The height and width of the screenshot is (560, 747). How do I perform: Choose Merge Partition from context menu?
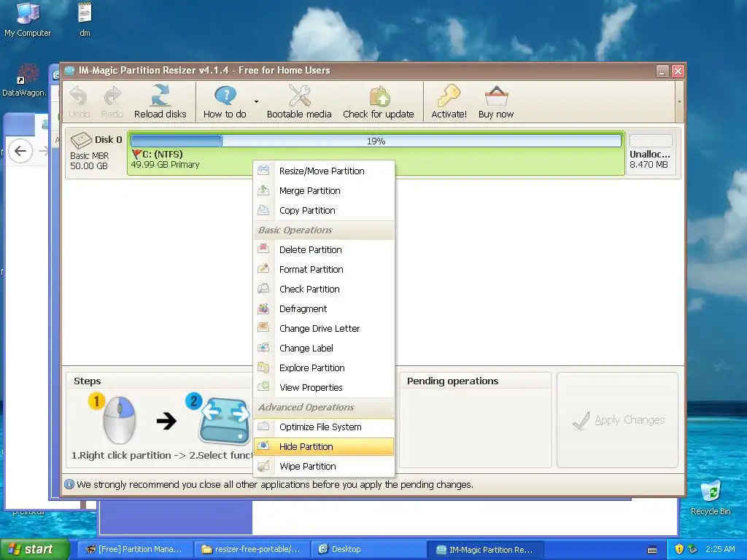coord(324,190)
